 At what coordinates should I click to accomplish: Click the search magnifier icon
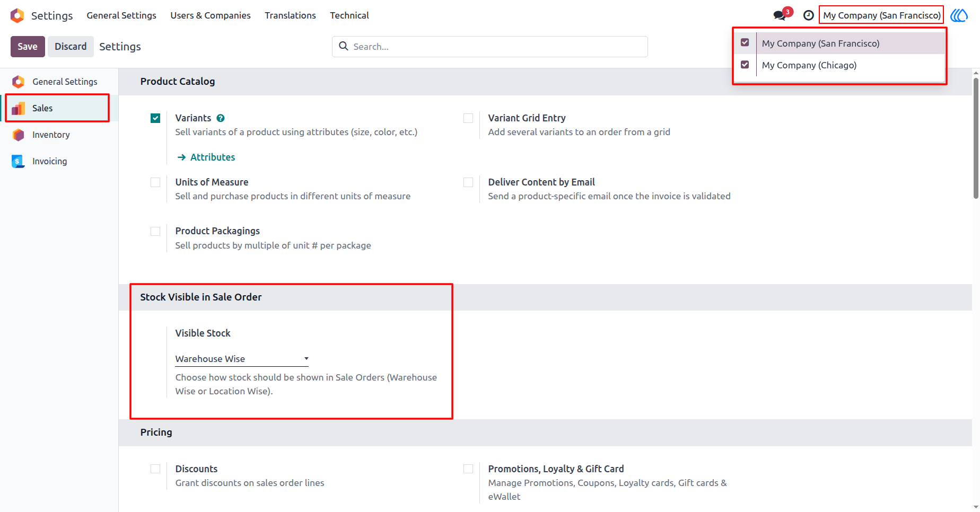[x=344, y=46]
